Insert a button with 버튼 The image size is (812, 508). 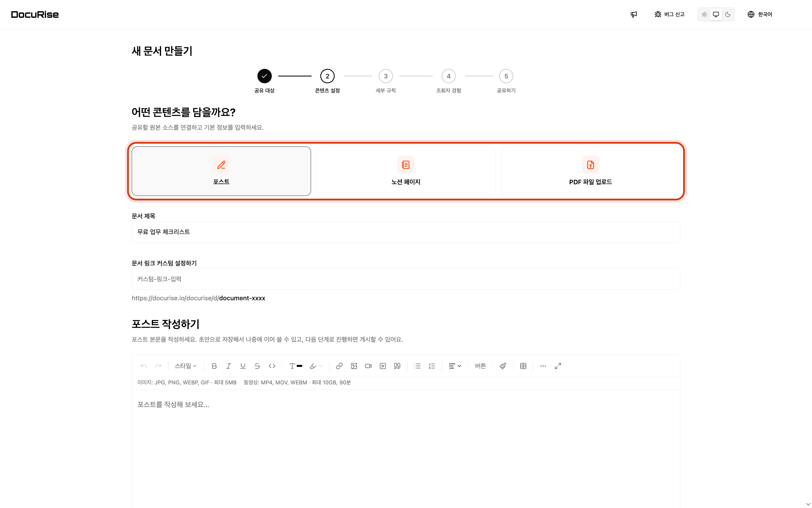click(480, 366)
